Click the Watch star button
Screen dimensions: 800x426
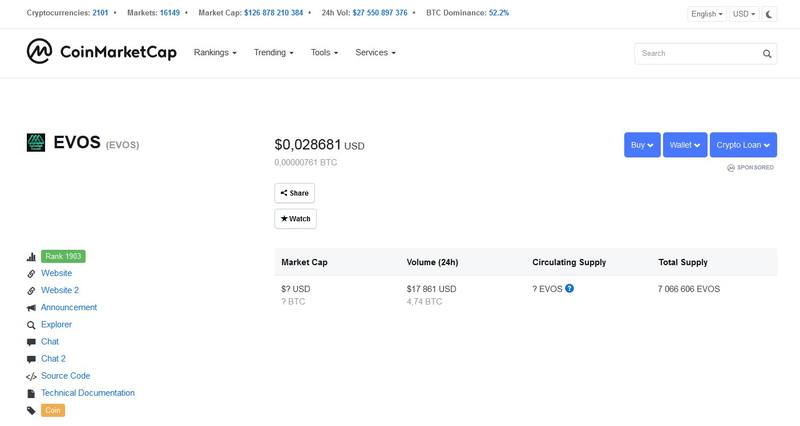pyautogui.click(x=295, y=218)
